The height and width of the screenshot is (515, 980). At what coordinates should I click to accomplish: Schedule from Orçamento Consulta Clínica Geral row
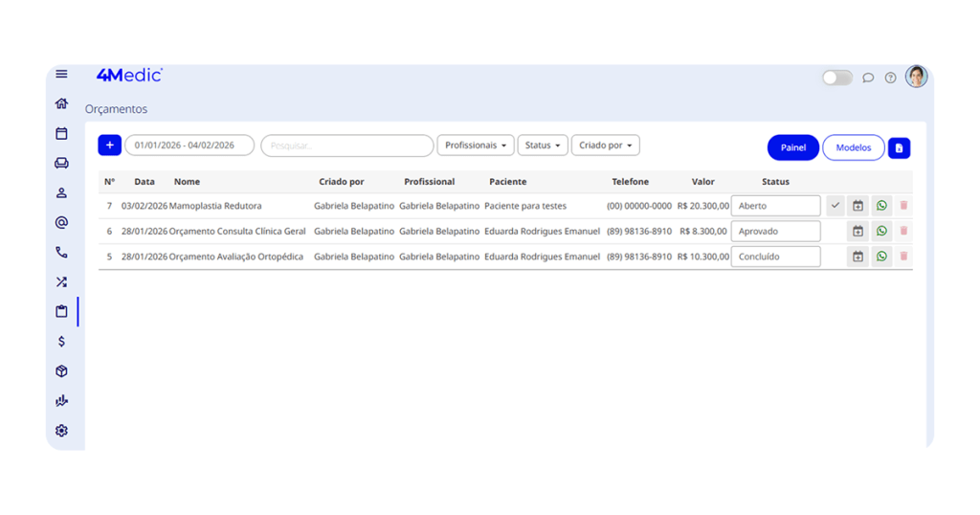coord(857,232)
